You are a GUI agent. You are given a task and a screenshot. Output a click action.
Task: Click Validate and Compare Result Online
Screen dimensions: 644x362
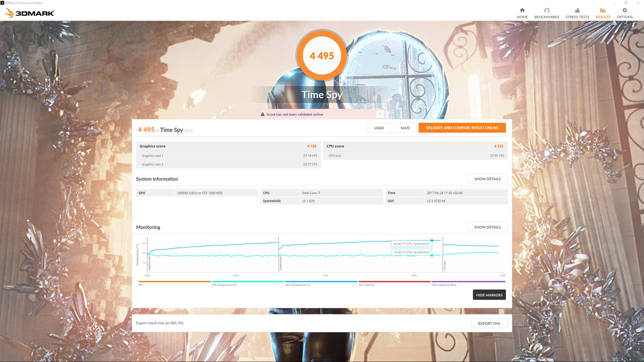(x=462, y=128)
